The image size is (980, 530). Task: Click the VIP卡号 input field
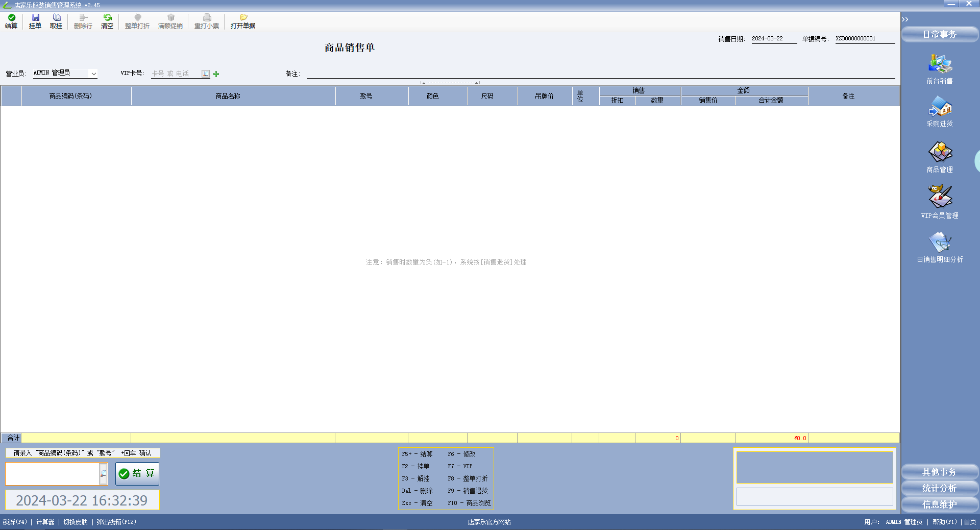pos(176,74)
